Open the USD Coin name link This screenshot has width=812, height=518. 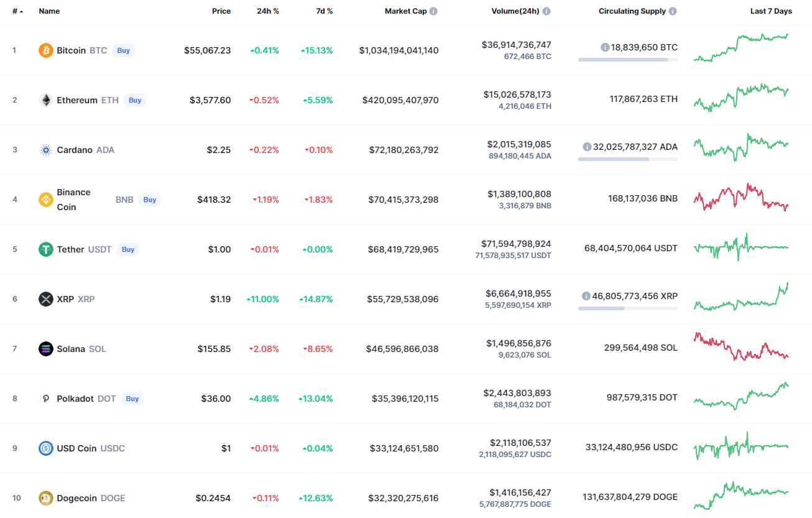tap(76, 448)
